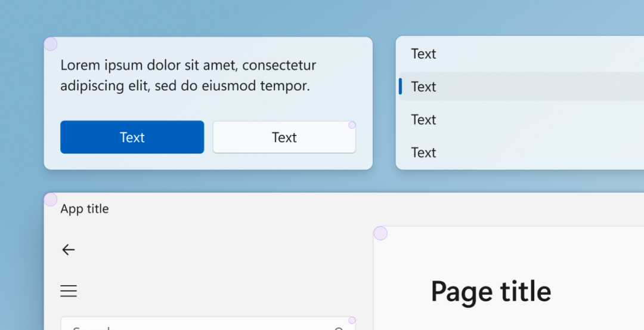This screenshot has height=330, width=644.
Task: Click the Lorem ipsum dialog text
Action: [188, 75]
